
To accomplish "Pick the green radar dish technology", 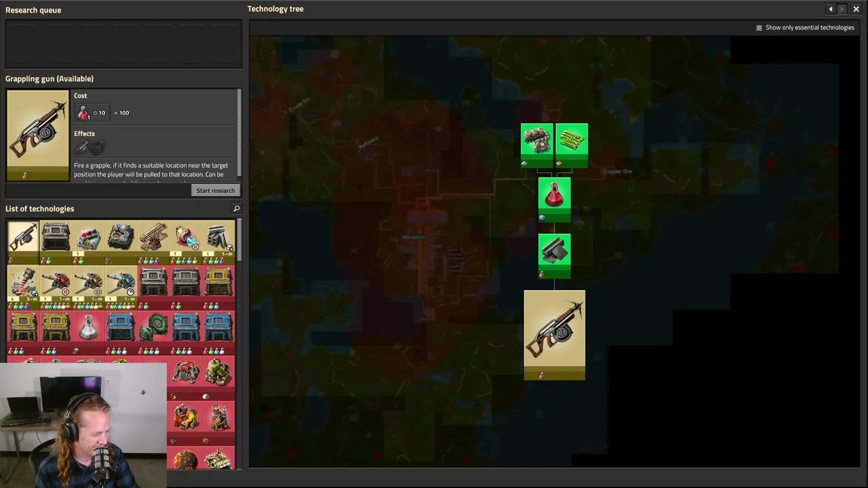I will [x=153, y=332].
